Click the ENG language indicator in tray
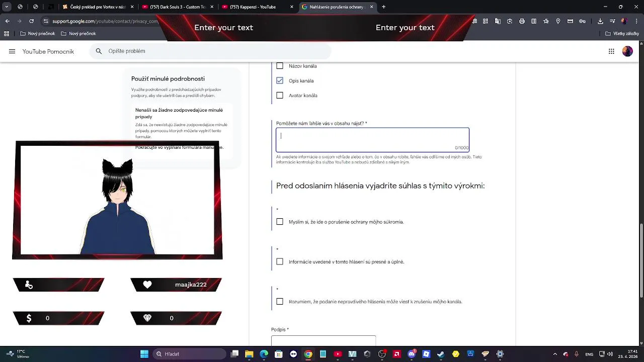This screenshot has height=362, width=644. 589,354
